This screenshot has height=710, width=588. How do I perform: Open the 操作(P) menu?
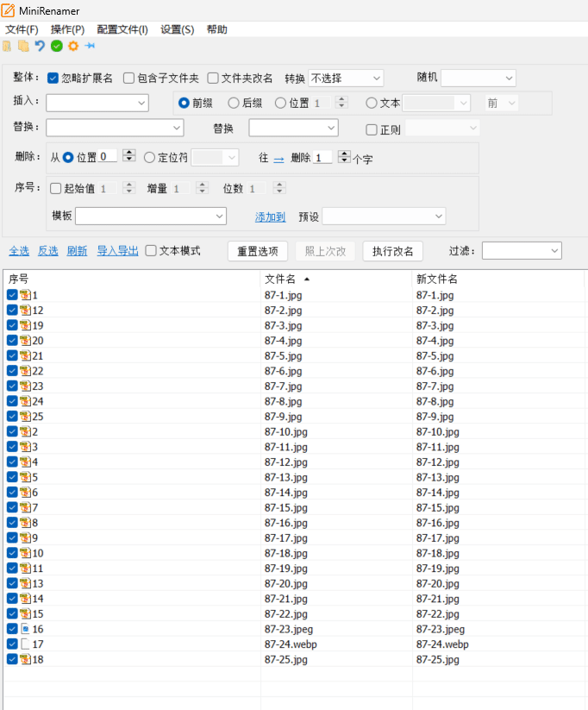(x=68, y=30)
